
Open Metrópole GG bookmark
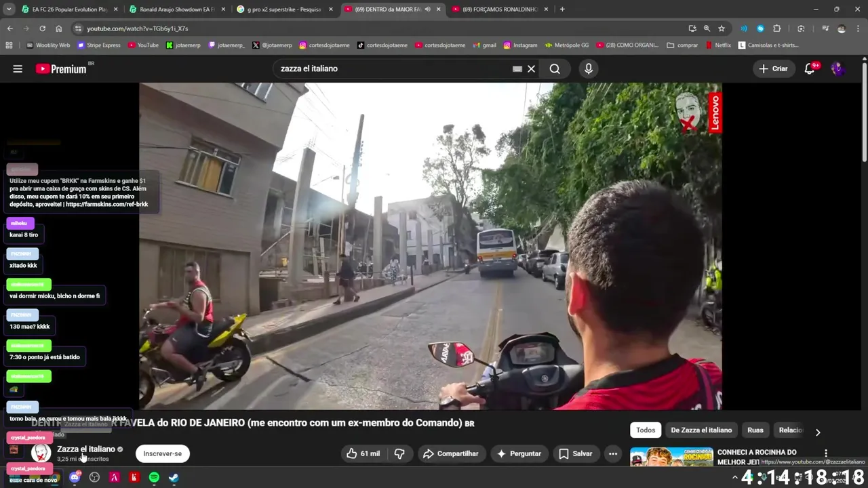point(567,45)
